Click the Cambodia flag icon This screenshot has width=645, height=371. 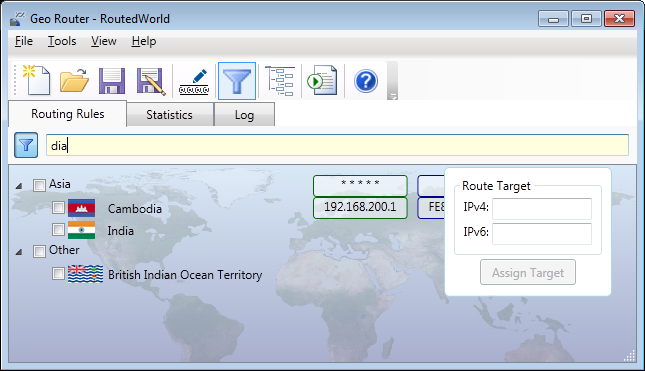81,208
